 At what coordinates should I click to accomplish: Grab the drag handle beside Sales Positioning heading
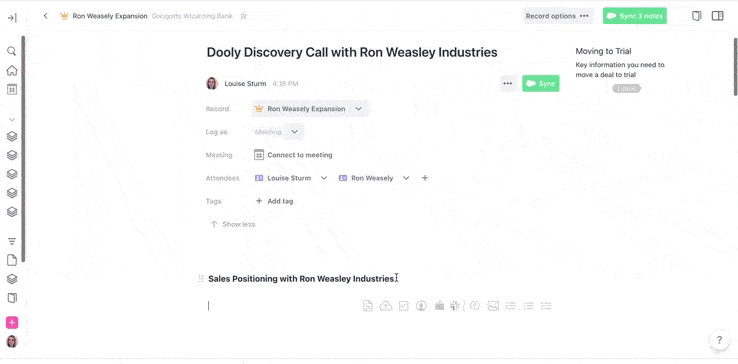[201, 279]
